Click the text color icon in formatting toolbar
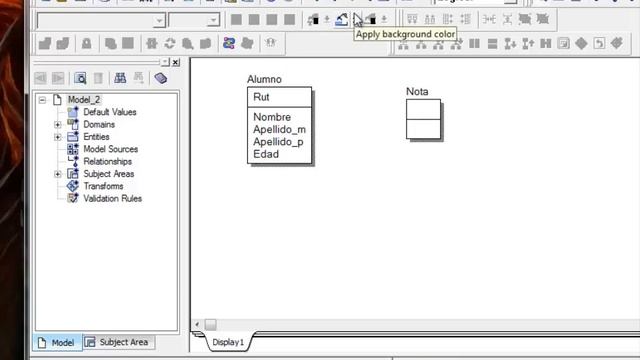Image resolution: width=640 pixels, height=360 pixels. pyautogui.click(x=313, y=19)
